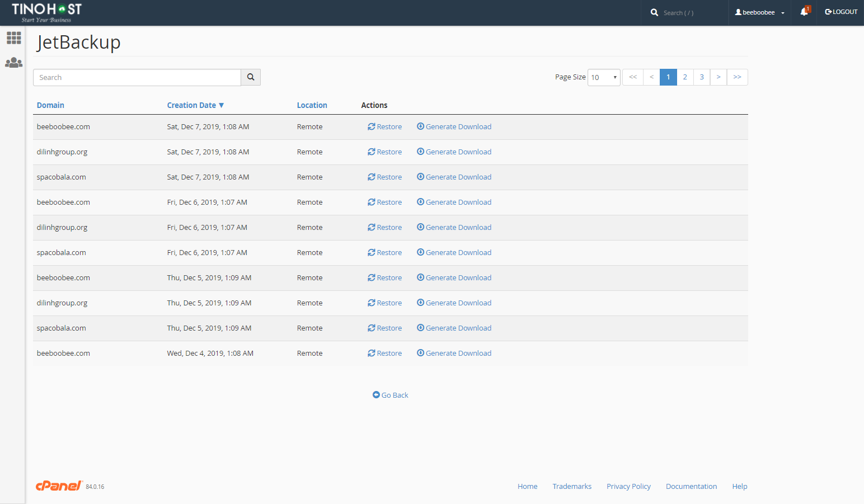The height and width of the screenshot is (504, 864).
Task: Restore spacobala.com backup from Dec 6
Action: tap(385, 253)
